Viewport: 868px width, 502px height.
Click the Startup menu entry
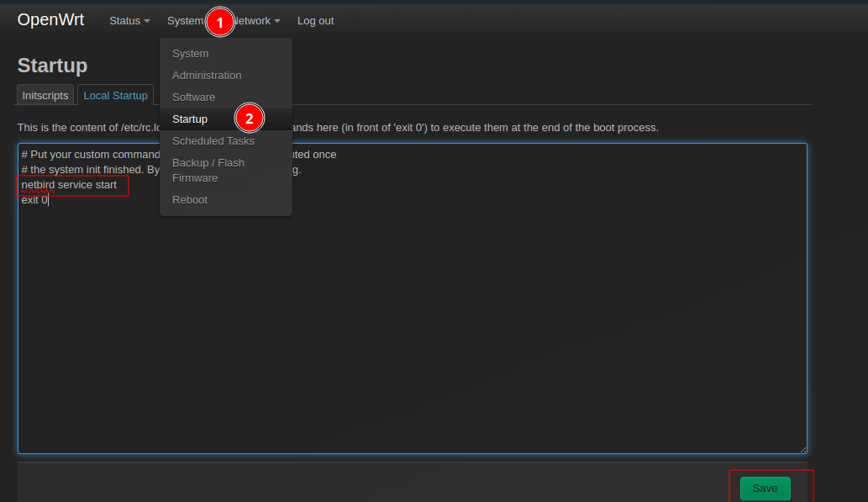[190, 119]
